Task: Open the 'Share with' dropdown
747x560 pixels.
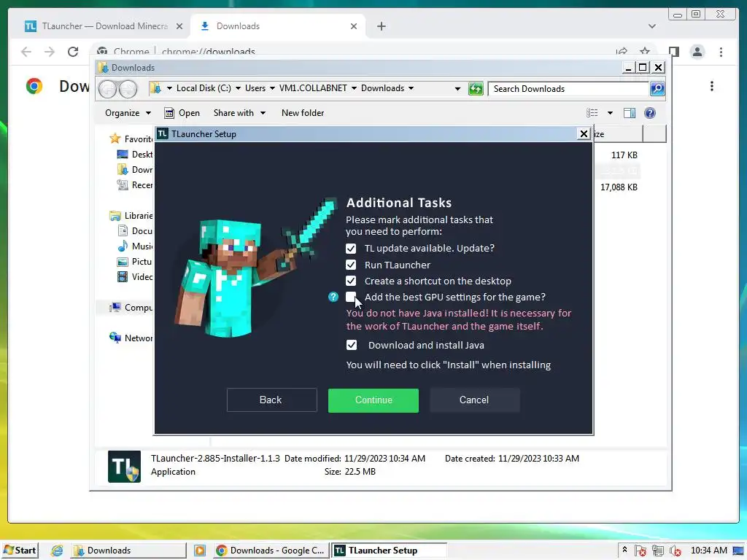Action: (x=239, y=113)
